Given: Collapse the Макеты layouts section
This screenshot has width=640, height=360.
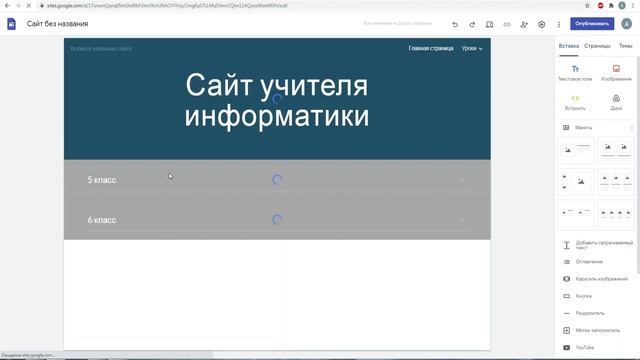Looking at the screenshot, I should pyautogui.click(x=631, y=128).
